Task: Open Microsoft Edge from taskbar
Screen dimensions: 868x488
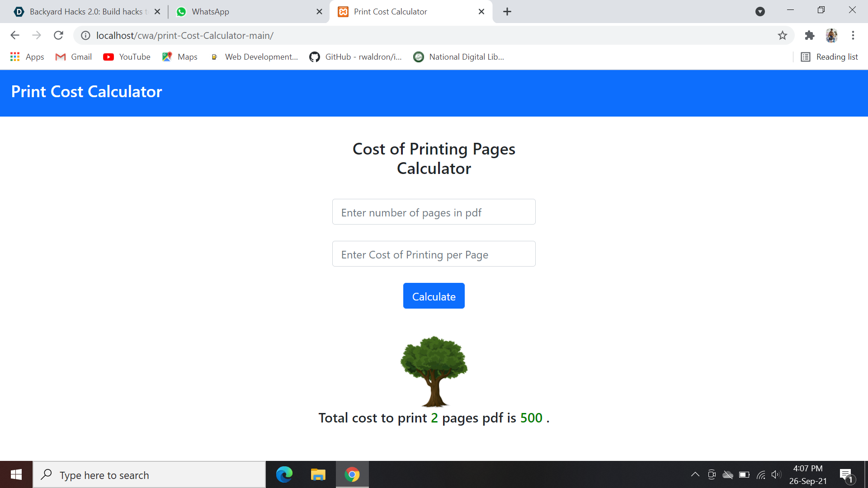Action: pyautogui.click(x=284, y=474)
